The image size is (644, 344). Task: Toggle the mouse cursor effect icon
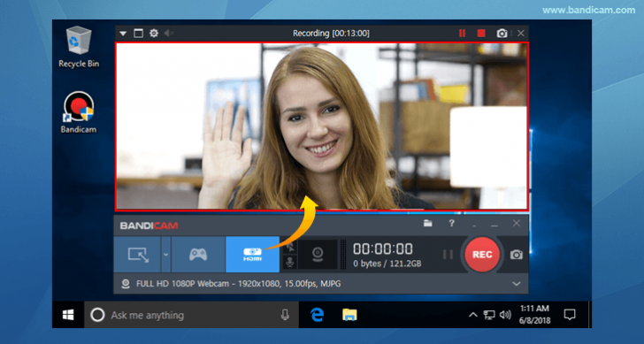tap(289, 247)
